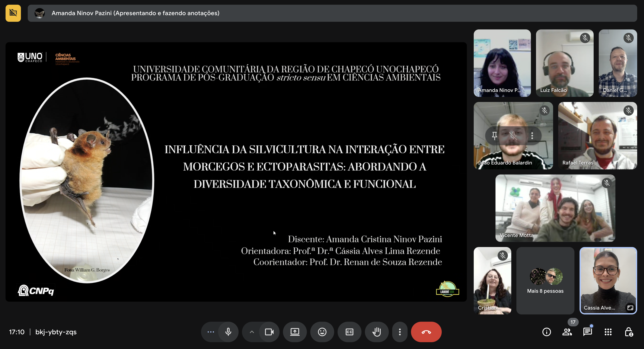Open audio settings three-dots button
Viewport: 644px width, 349px height.
[x=211, y=332]
